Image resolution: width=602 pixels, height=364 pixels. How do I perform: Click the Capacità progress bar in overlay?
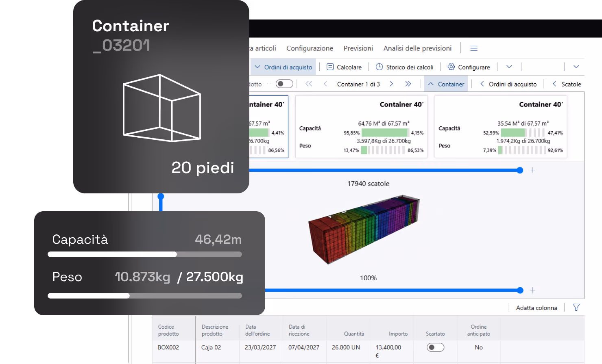145,254
